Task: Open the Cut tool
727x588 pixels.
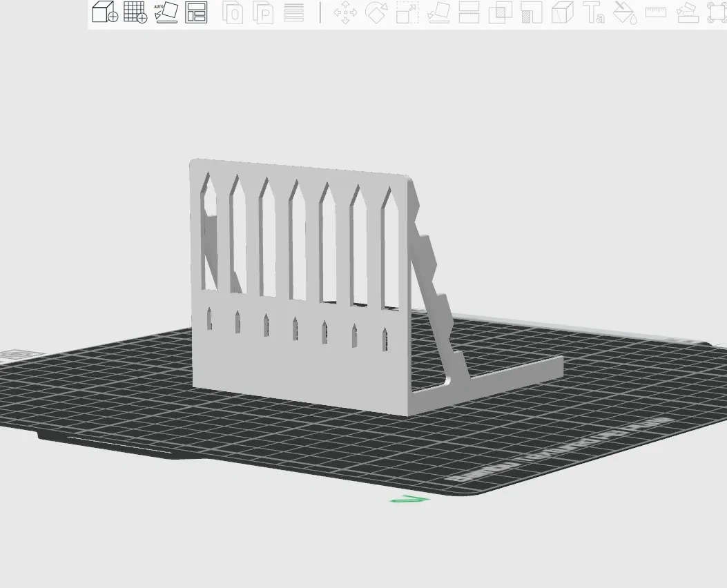Action: pos(469,12)
